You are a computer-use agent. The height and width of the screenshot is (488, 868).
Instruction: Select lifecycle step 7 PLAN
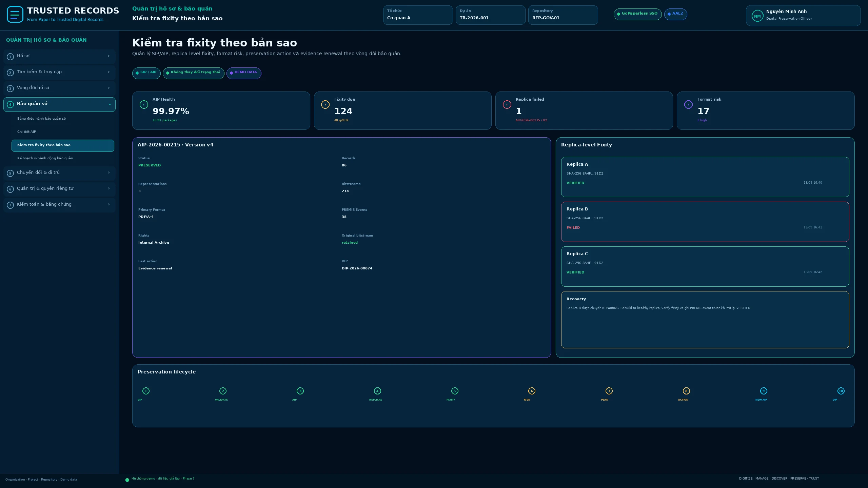click(609, 391)
